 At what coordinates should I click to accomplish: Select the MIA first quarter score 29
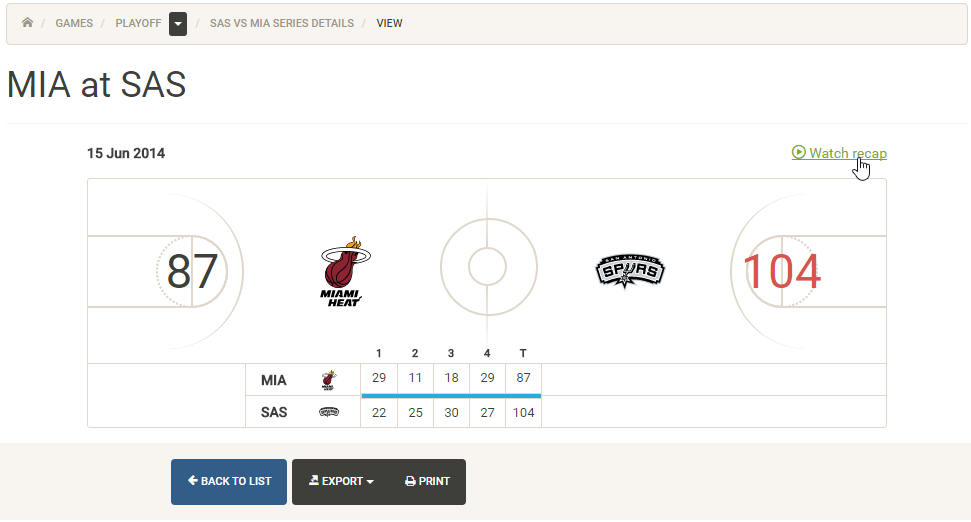379,380
